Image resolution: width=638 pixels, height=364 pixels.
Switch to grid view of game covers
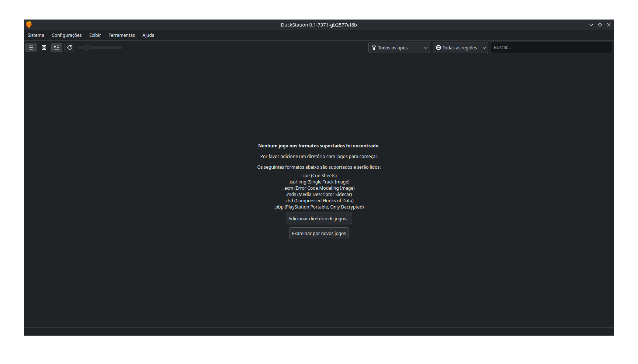pyautogui.click(x=44, y=48)
